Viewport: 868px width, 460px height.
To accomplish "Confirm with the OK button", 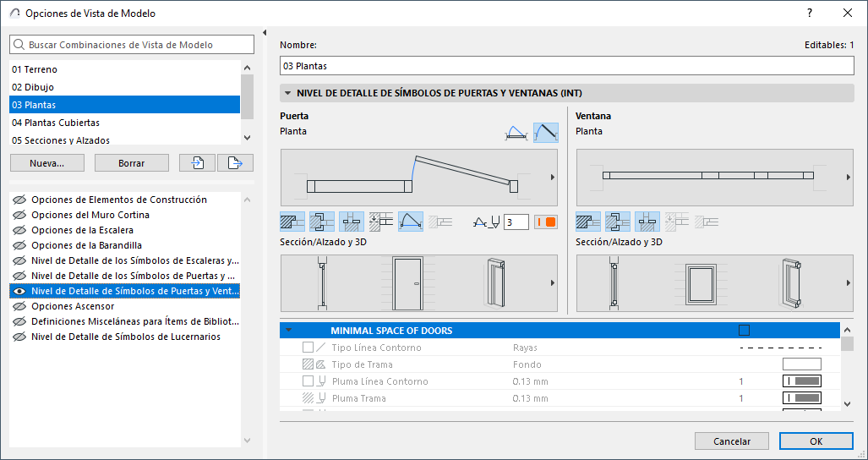I will click(816, 441).
